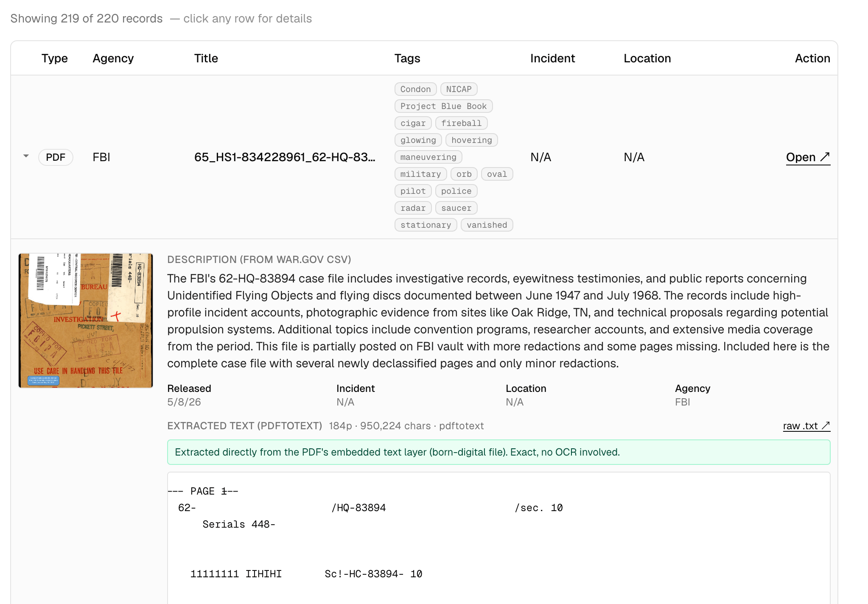Image resolution: width=868 pixels, height=604 pixels.
Task: Click the vanished tag chip
Action: [487, 225]
